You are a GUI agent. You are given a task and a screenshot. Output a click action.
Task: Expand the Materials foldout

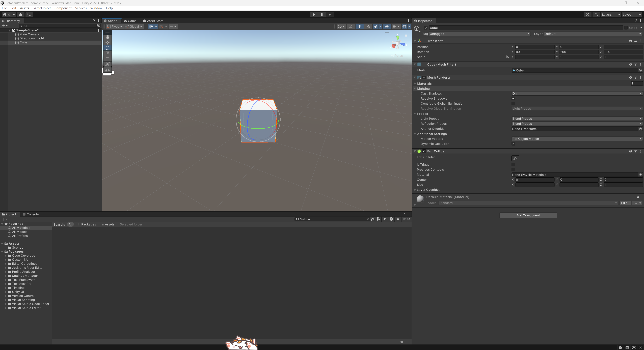(x=415, y=83)
